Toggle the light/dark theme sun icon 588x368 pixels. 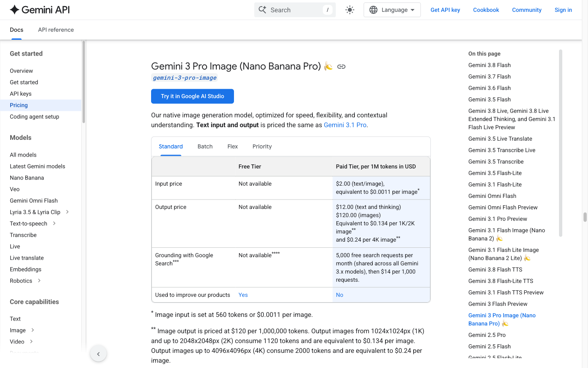click(350, 10)
